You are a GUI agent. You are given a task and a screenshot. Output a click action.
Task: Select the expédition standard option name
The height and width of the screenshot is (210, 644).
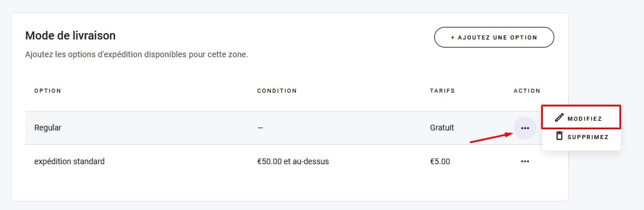pyautogui.click(x=69, y=161)
